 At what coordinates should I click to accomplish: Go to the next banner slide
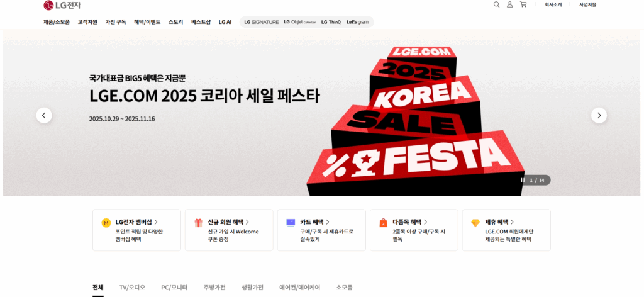coord(599,115)
